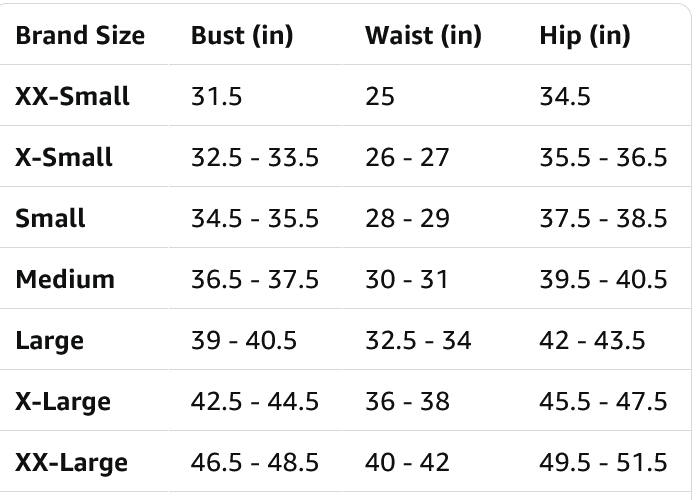Select the X-Small size row label
Image resolution: width=699 pixels, height=500 pixels.
click(x=64, y=158)
